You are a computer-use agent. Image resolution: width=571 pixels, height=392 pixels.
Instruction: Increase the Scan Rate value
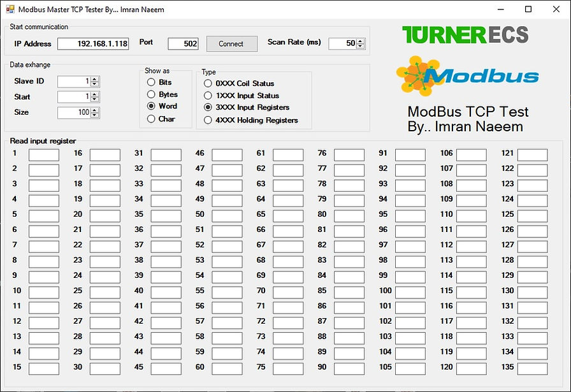361,40
